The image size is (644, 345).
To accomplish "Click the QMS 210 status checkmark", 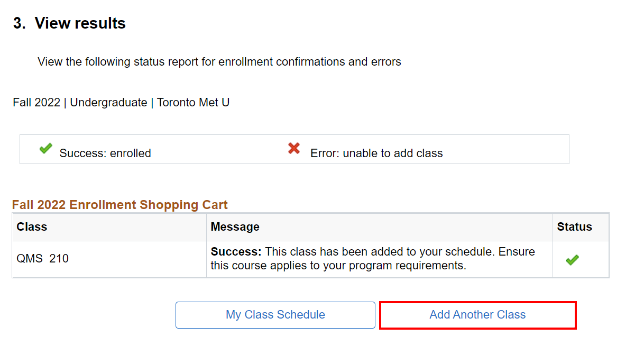I will (572, 260).
